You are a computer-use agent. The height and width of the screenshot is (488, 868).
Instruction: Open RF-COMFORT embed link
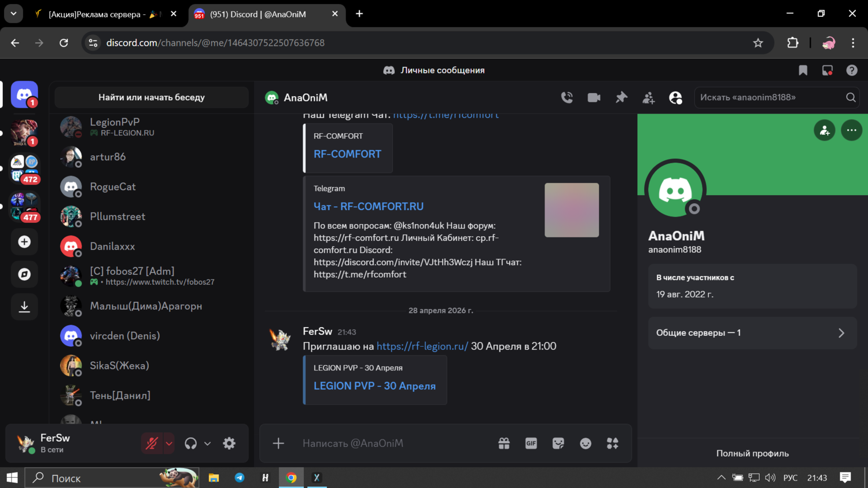[347, 154]
